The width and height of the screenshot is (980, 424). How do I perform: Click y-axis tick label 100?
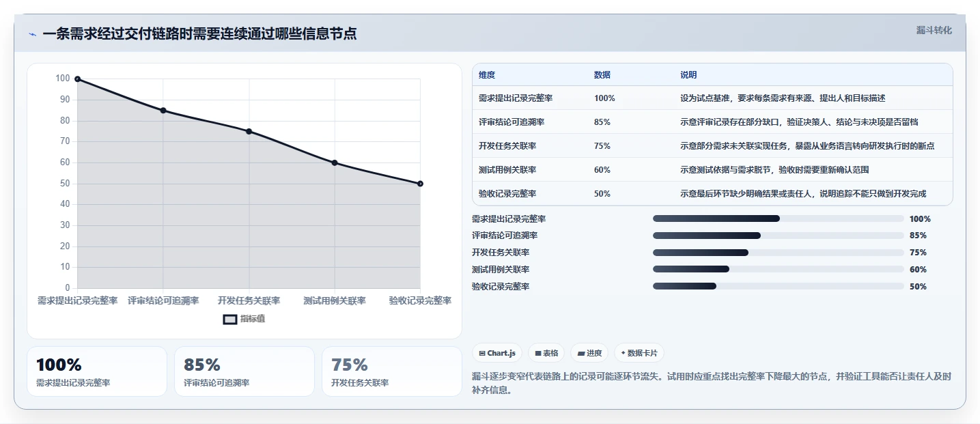click(x=64, y=79)
